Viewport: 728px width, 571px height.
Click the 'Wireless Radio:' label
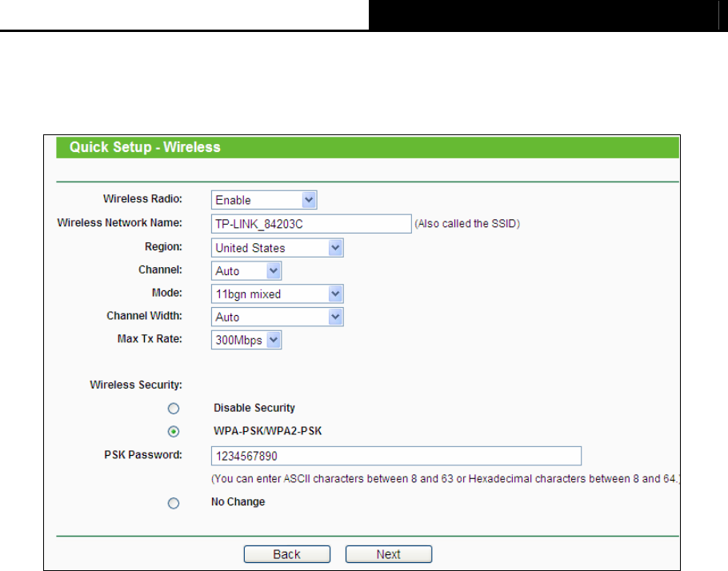pyautogui.click(x=142, y=198)
